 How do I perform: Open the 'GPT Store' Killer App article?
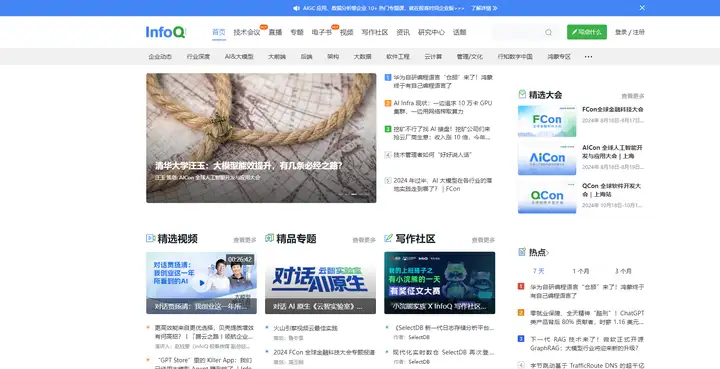pos(204,363)
